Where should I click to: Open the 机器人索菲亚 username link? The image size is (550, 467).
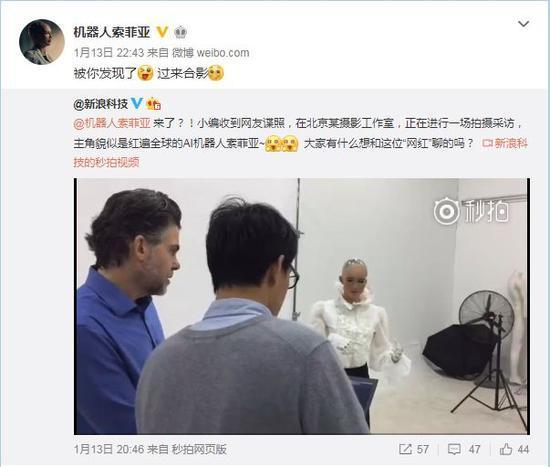(x=112, y=32)
